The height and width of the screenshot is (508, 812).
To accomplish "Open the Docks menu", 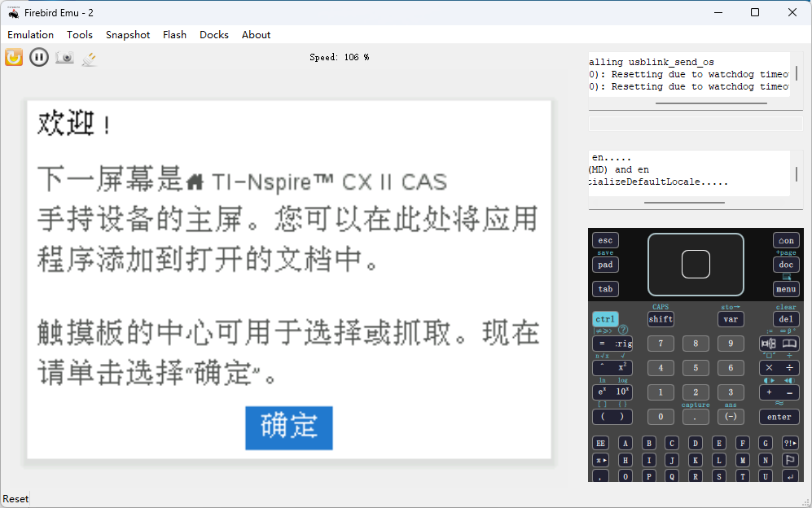I will 214,35.
